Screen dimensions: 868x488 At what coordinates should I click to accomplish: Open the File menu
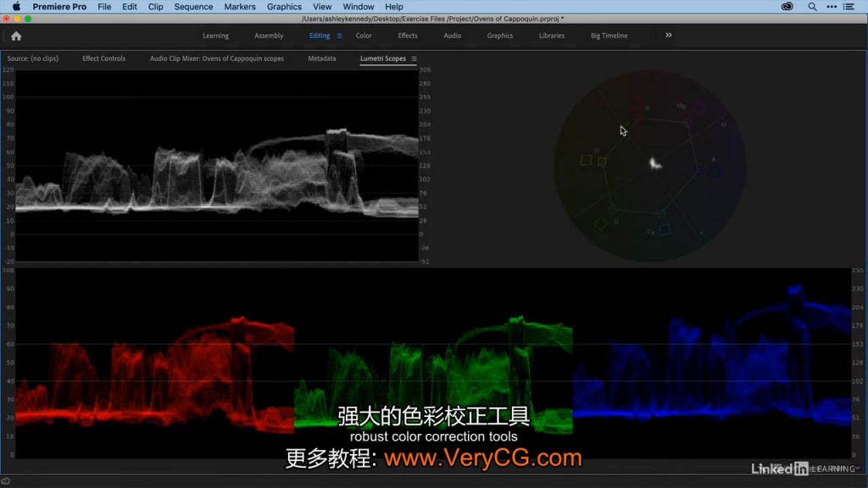[104, 7]
